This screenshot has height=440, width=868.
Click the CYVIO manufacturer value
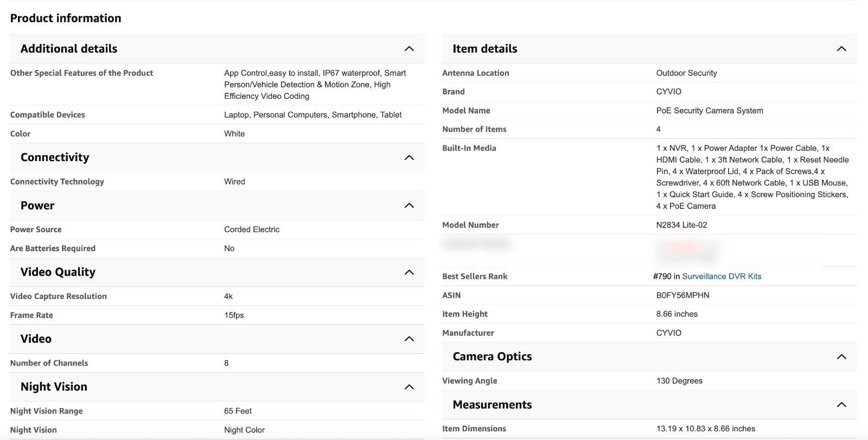[x=669, y=333]
